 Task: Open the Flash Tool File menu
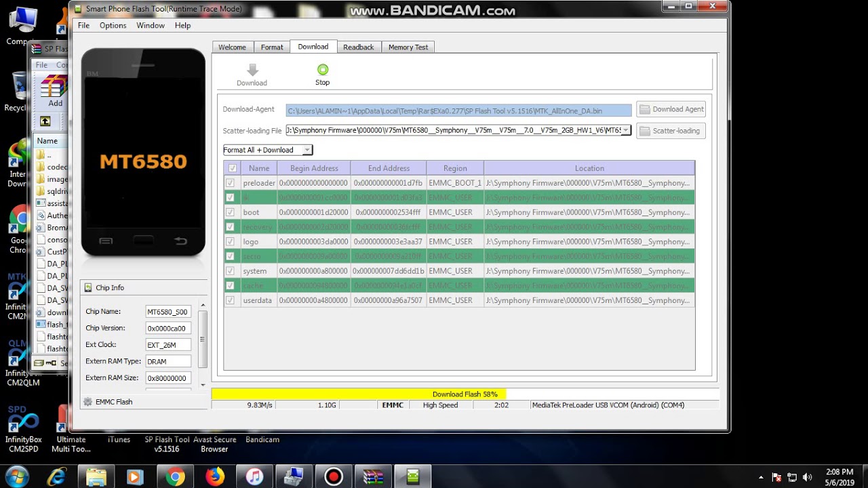(83, 25)
